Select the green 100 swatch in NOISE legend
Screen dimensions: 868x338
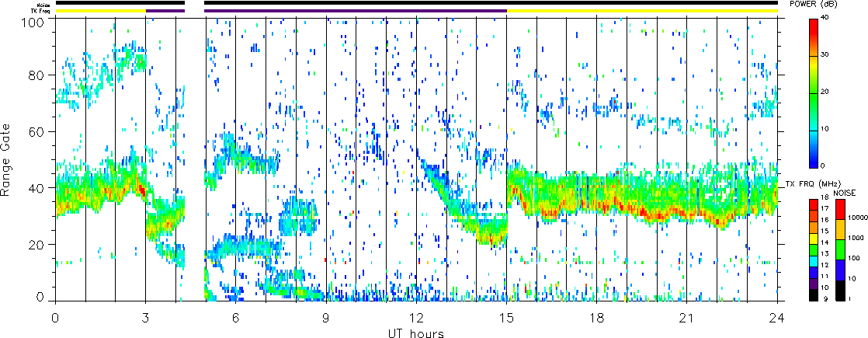(x=840, y=249)
